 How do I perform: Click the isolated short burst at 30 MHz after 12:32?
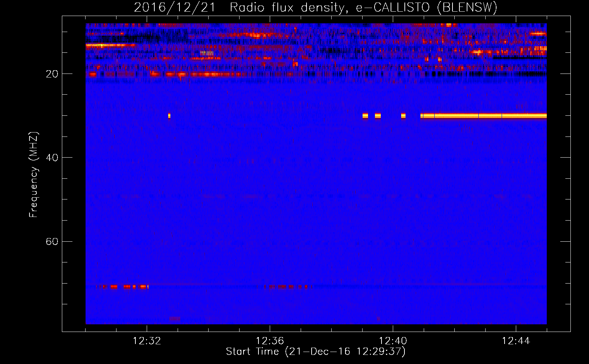[x=169, y=116]
